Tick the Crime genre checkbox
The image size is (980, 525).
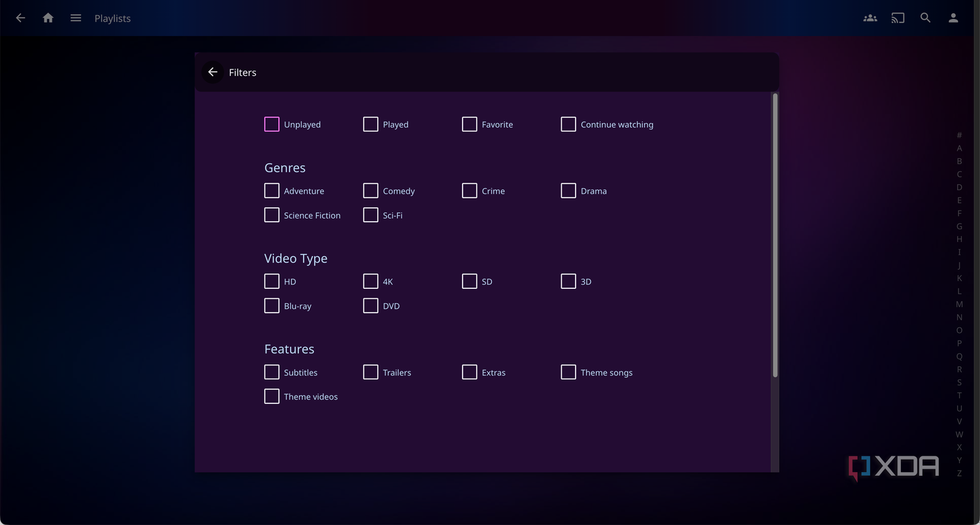[x=469, y=190]
